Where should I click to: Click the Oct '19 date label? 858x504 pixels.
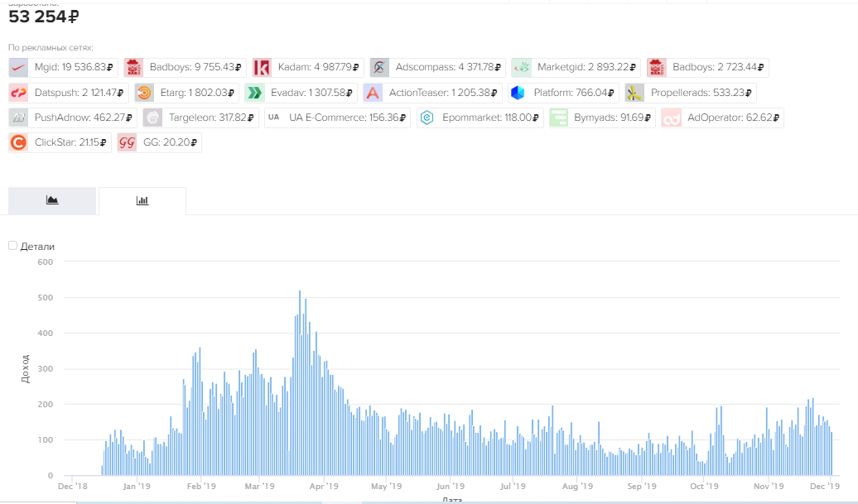(704, 486)
